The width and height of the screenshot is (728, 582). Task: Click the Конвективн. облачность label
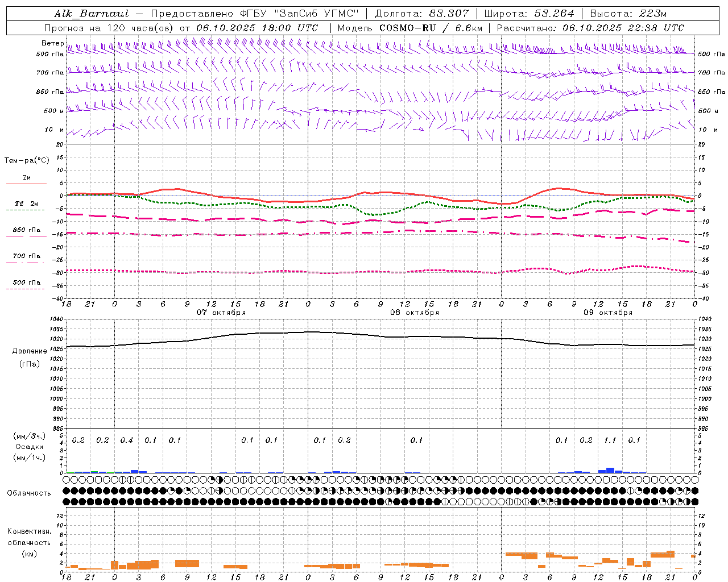pyautogui.click(x=29, y=537)
